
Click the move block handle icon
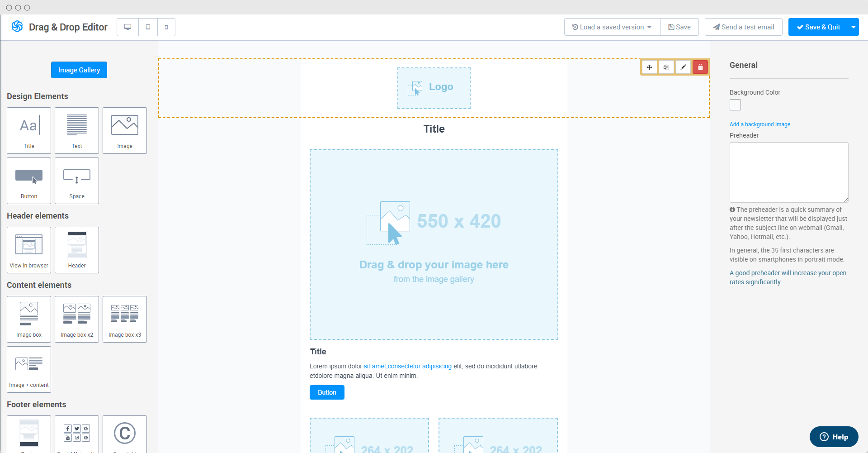tap(649, 67)
